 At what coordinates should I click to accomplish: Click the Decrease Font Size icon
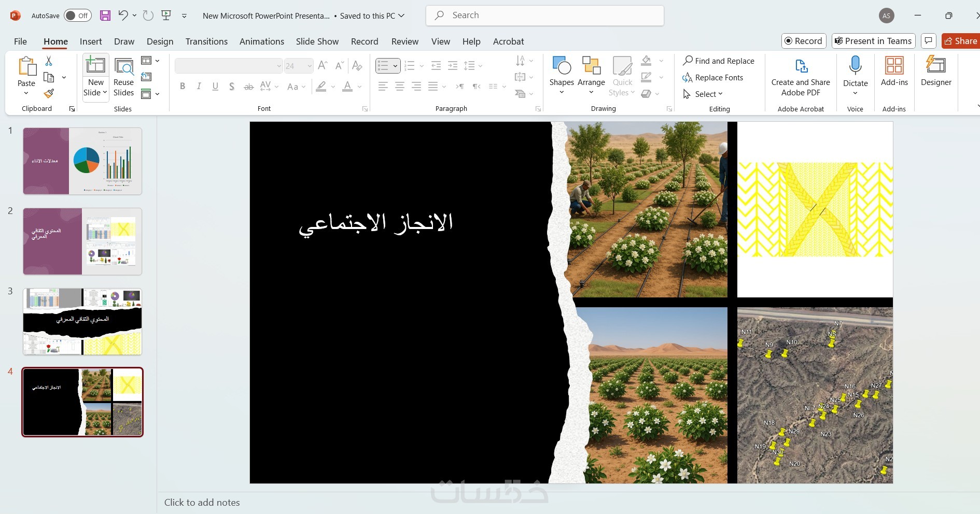click(340, 65)
